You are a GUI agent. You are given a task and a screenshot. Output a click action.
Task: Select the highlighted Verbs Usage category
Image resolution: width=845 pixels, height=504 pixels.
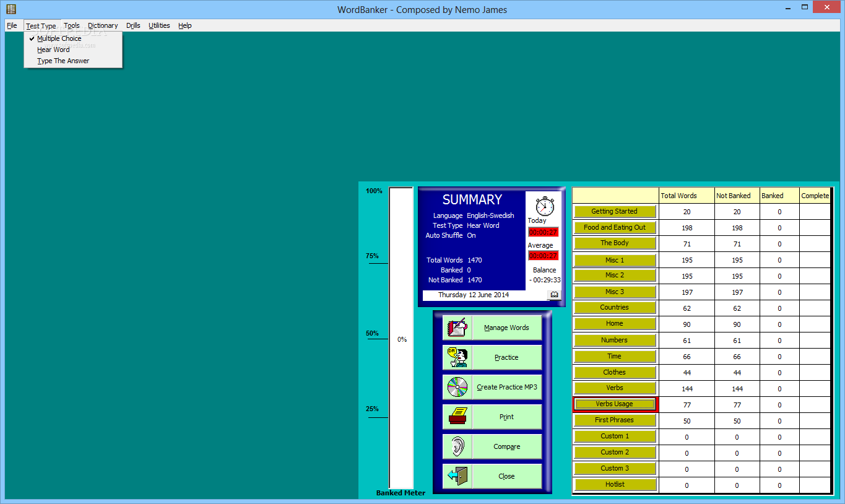pyautogui.click(x=615, y=404)
